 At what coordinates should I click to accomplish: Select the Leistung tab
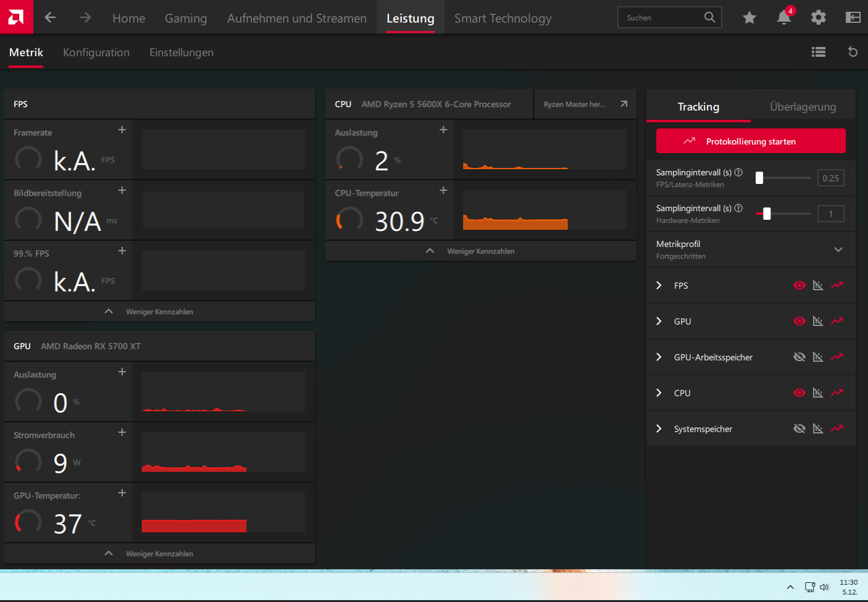411,19
